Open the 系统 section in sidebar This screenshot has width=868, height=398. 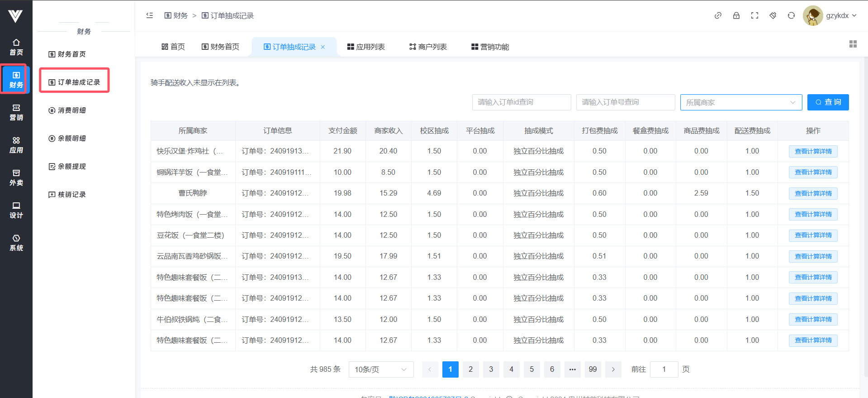click(16, 243)
